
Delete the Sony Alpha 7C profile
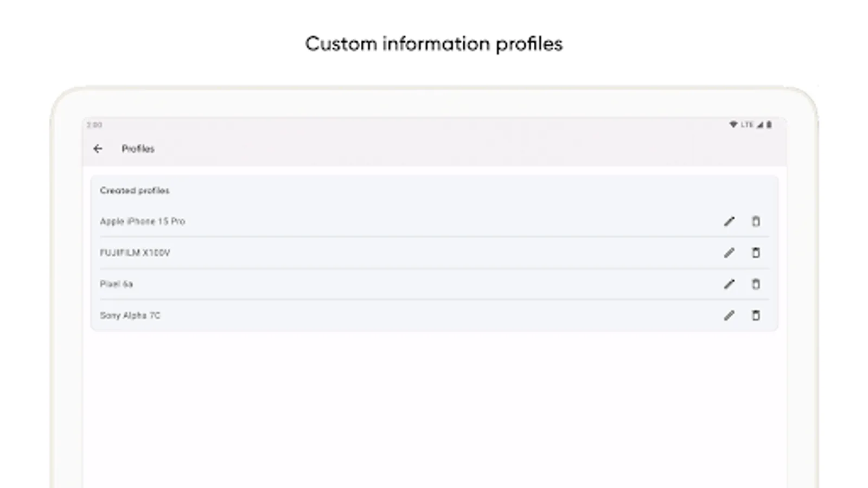pyautogui.click(x=756, y=316)
